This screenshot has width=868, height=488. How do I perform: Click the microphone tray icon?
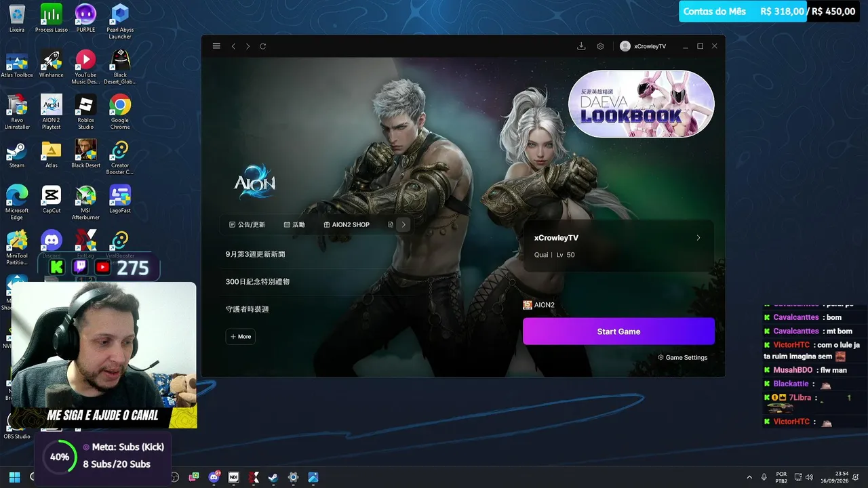[764, 477]
